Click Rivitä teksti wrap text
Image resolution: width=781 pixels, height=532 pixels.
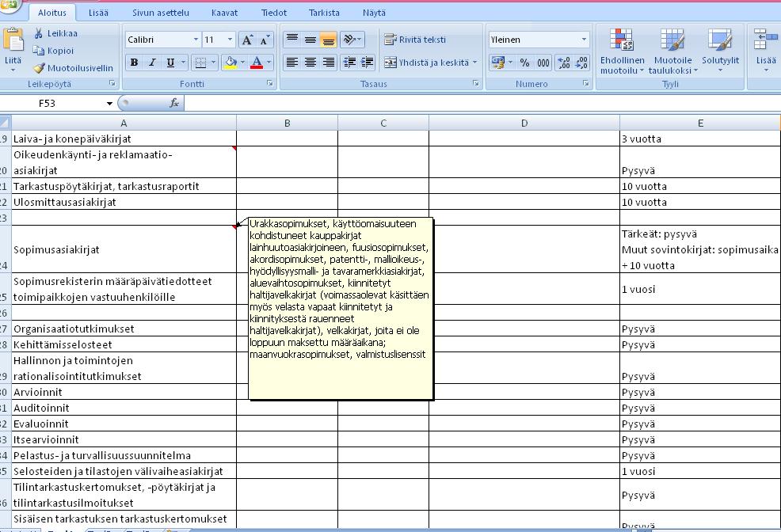pos(415,40)
